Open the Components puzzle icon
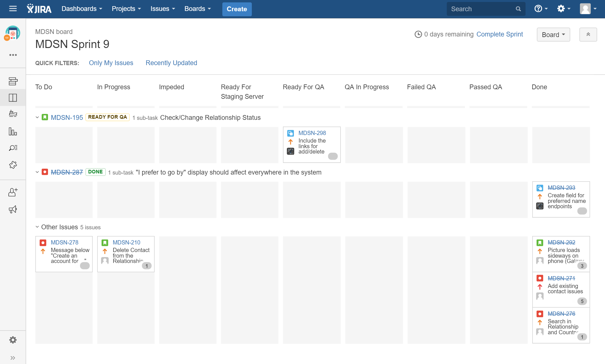The height and width of the screenshot is (364, 605). click(13, 165)
